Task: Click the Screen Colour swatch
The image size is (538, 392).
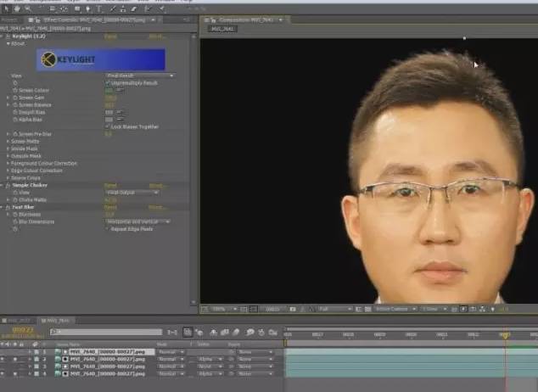Action: click(x=109, y=90)
